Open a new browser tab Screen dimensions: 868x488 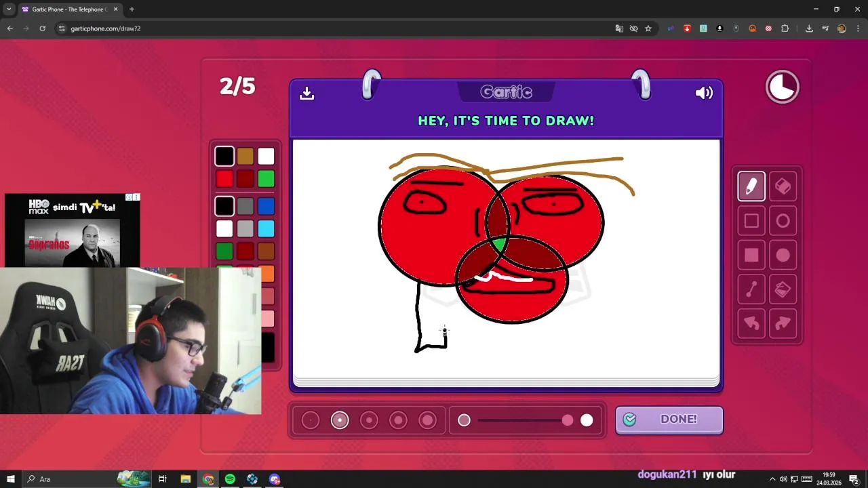[x=132, y=9]
